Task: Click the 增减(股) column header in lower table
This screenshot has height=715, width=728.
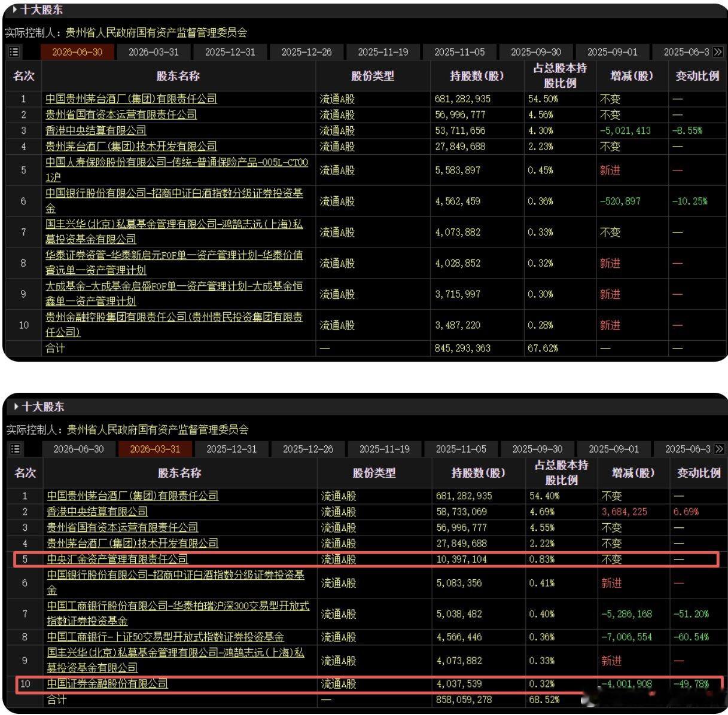Action: 633,473
